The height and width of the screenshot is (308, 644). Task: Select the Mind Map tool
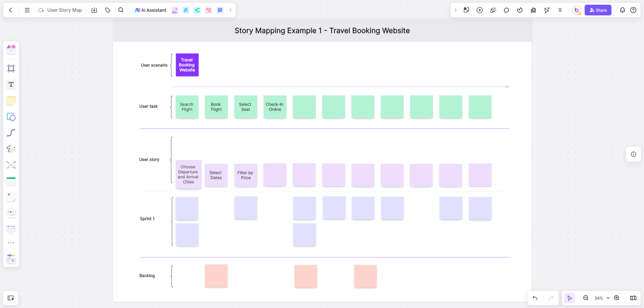pos(11,165)
